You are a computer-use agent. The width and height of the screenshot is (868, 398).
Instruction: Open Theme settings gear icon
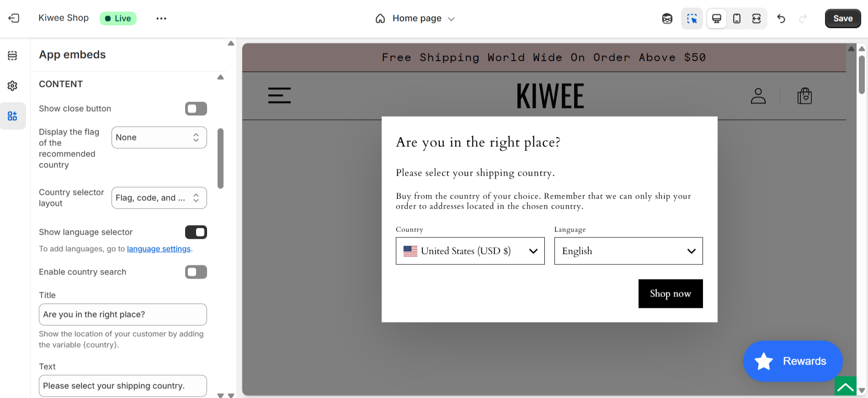pos(12,86)
